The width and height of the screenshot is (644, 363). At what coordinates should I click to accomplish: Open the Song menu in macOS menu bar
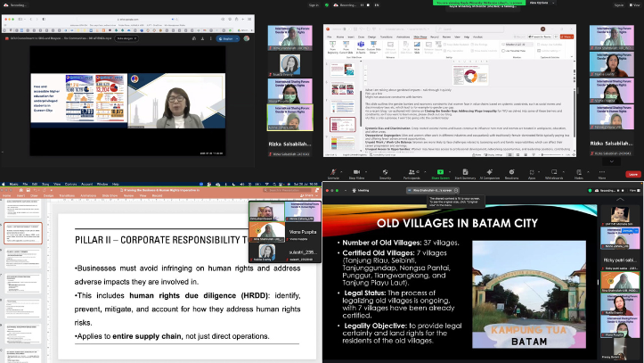coord(45,184)
